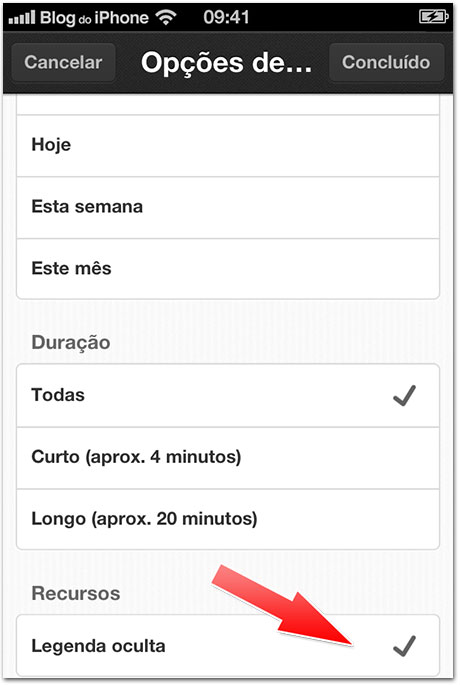Choose Longo (aprox. 20 minutos) duration
Viewport: 460px width, 685px height.
click(x=228, y=519)
